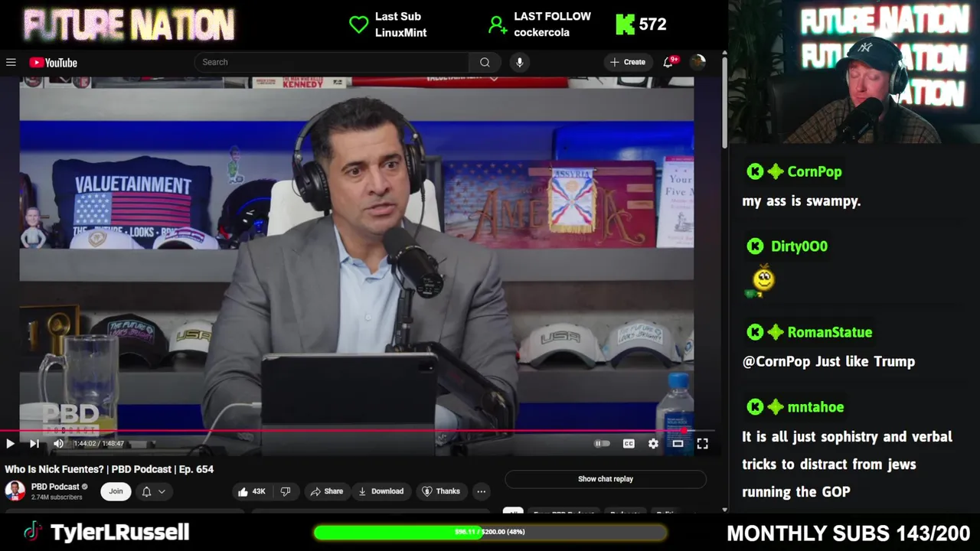Click the video timestamp 1:44:02 / 1:48:47
The width and height of the screenshot is (980, 551).
click(98, 444)
